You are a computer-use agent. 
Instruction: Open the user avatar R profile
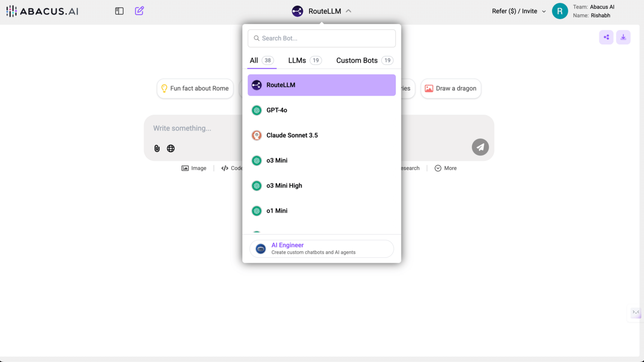tap(560, 11)
